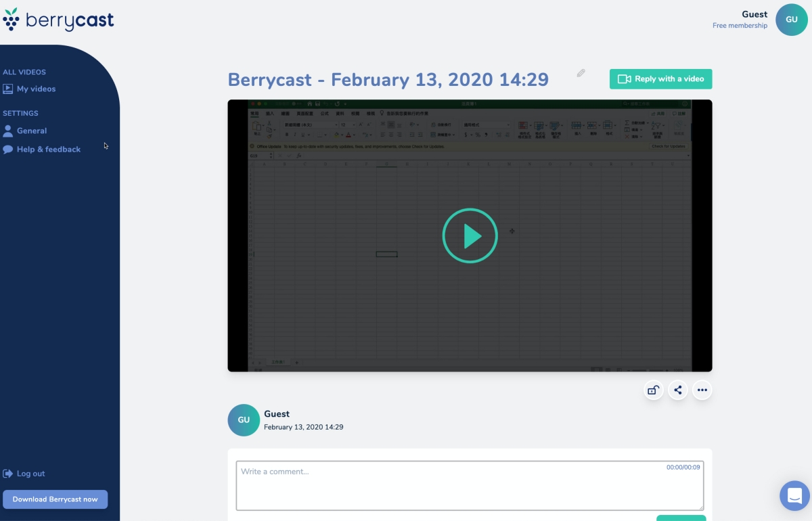Open General settings
This screenshot has width=812, height=521.
(x=25, y=131)
